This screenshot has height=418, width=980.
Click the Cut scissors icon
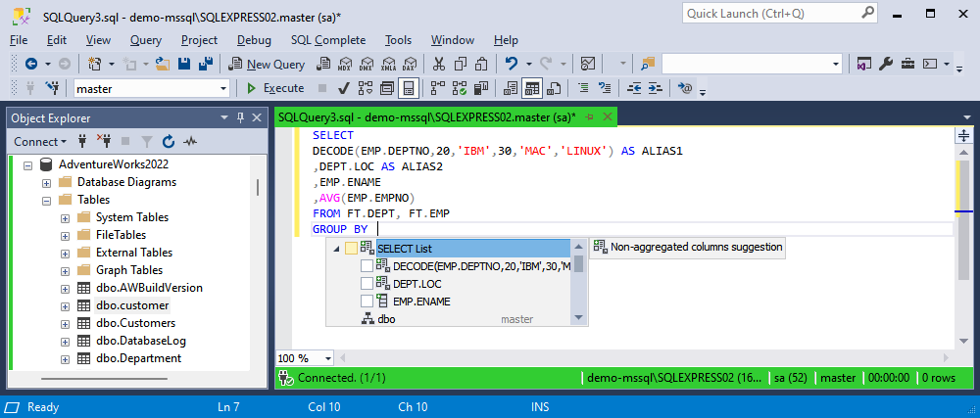(438, 64)
